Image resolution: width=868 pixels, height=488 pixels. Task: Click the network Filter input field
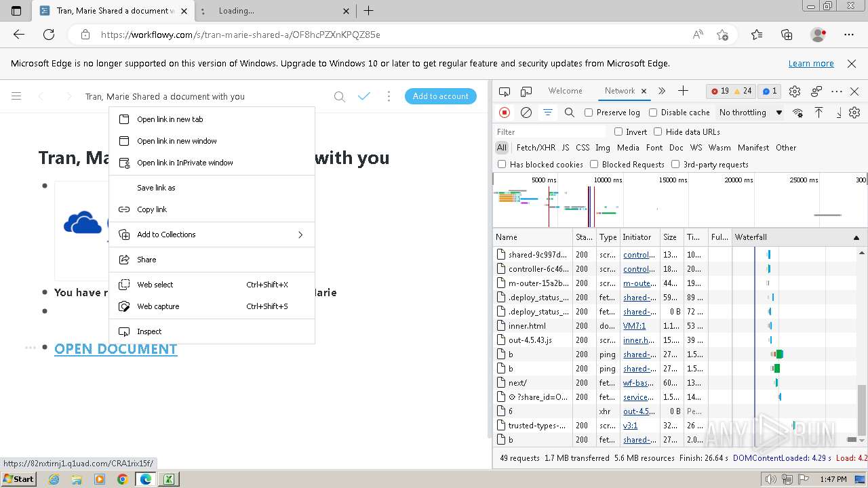coord(549,131)
